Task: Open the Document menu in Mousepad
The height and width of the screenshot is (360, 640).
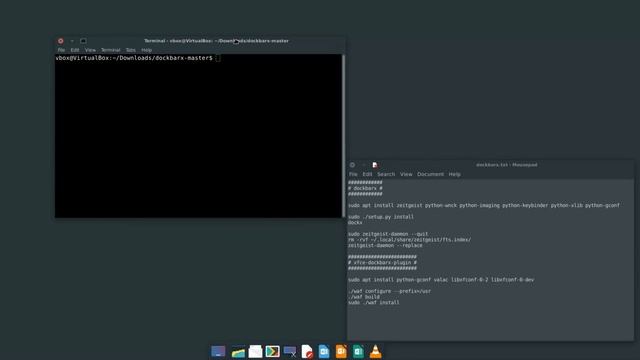Action: [x=430, y=174]
